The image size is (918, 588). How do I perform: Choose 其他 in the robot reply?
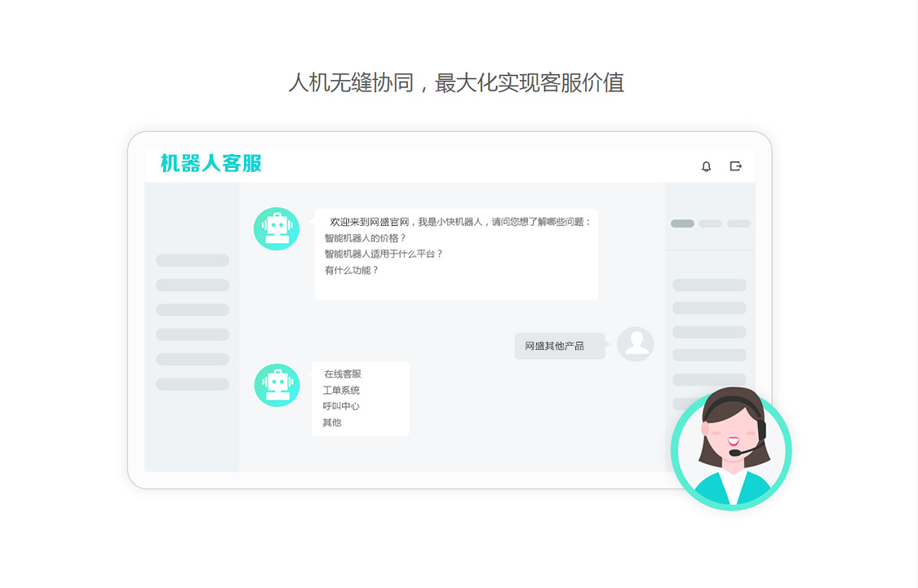pyautogui.click(x=332, y=422)
